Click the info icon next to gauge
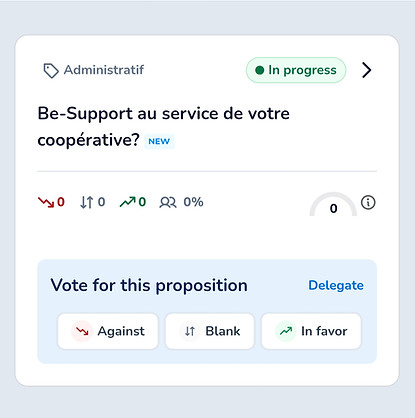Screen dimensions: 415x418 point(368,202)
